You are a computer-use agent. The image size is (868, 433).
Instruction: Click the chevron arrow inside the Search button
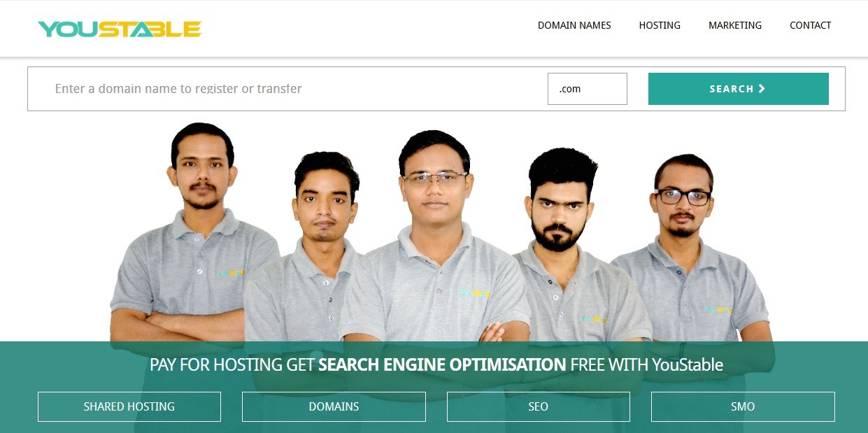[x=762, y=89]
